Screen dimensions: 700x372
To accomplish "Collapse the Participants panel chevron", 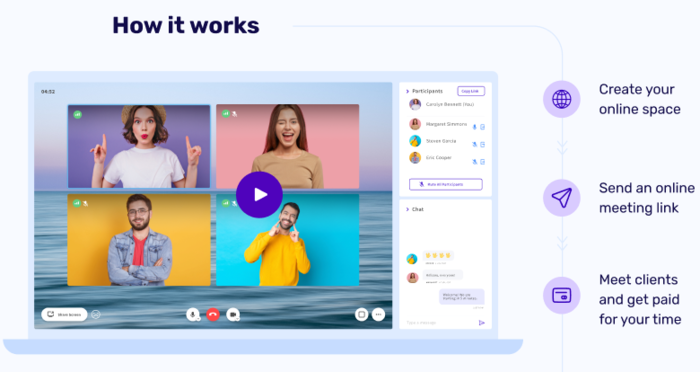I will pos(407,91).
